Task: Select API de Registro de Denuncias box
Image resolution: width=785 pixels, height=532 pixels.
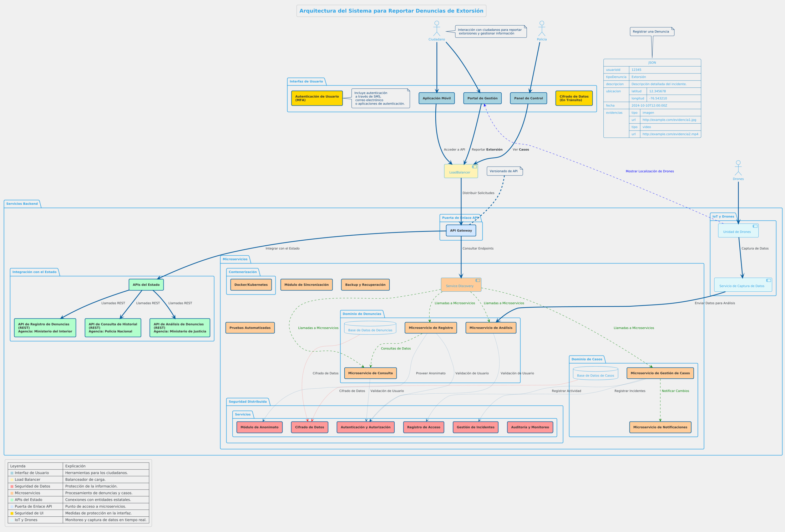Action: coord(45,328)
